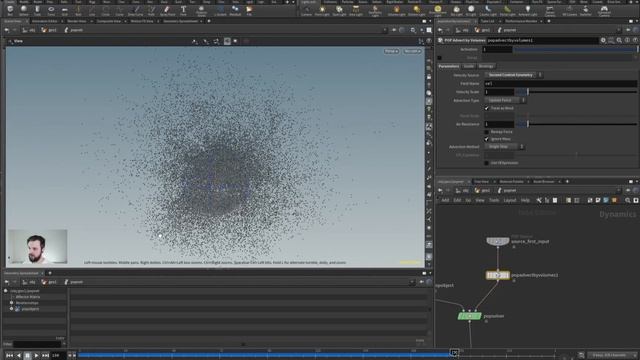
Task: Open the popnet path dropdown in network pane
Action: point(619,190)
